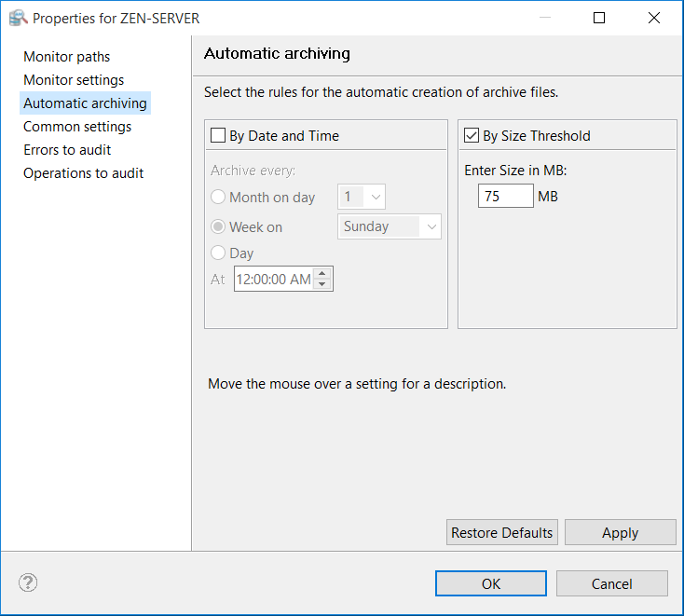Screen dimensions: 684x616
Task: Click the Properties window title icon
Action: [x=18, y=18]
